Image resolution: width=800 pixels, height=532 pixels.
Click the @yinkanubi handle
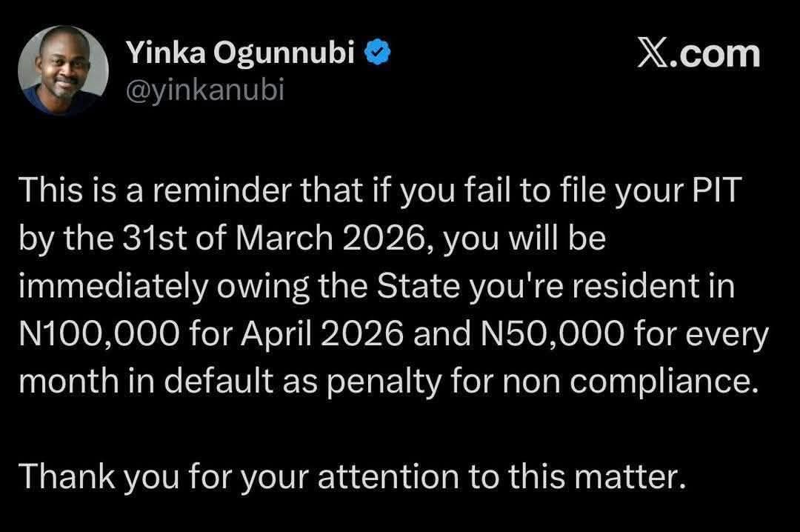tap(205, 90)
